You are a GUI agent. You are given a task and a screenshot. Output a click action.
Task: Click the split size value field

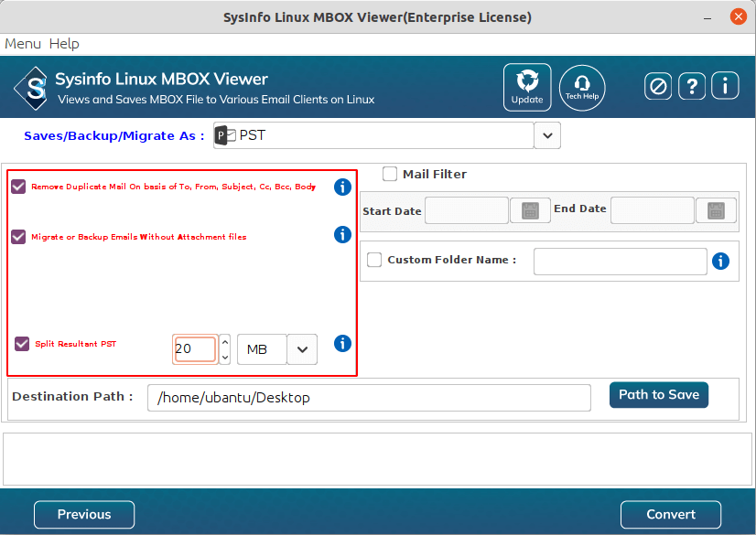[x=195, y=349]
